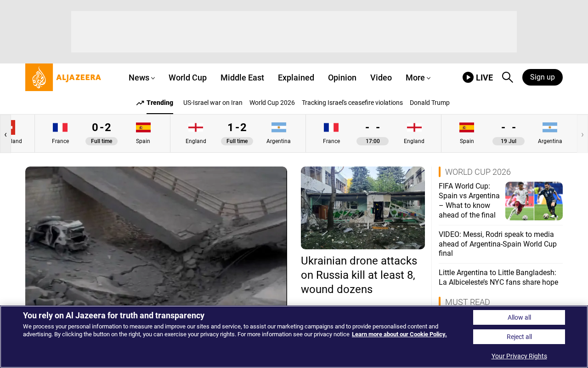Open Tracking Israel's ceasefire violations link

[x=352, y=103]
